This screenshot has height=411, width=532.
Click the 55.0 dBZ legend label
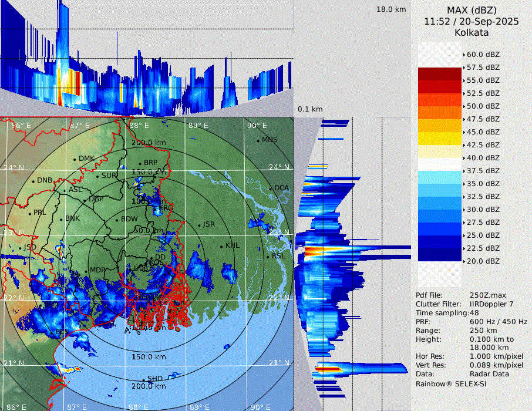(483, 80)
